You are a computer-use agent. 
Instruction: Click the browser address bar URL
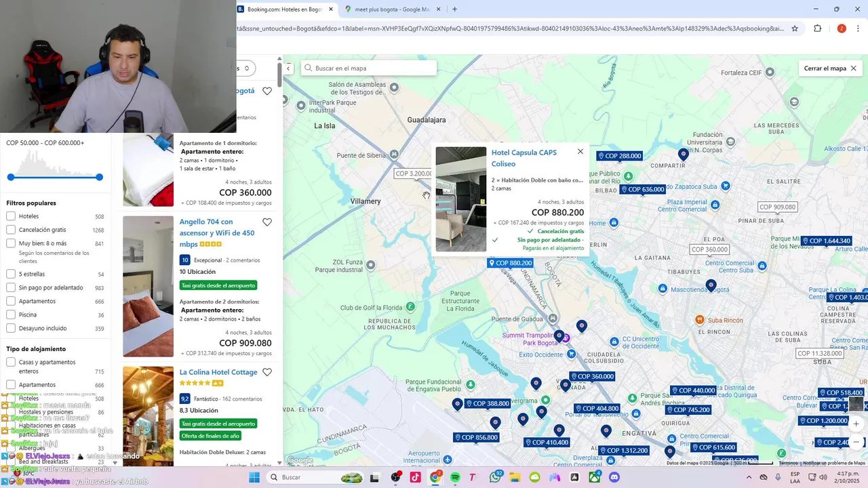511,28
